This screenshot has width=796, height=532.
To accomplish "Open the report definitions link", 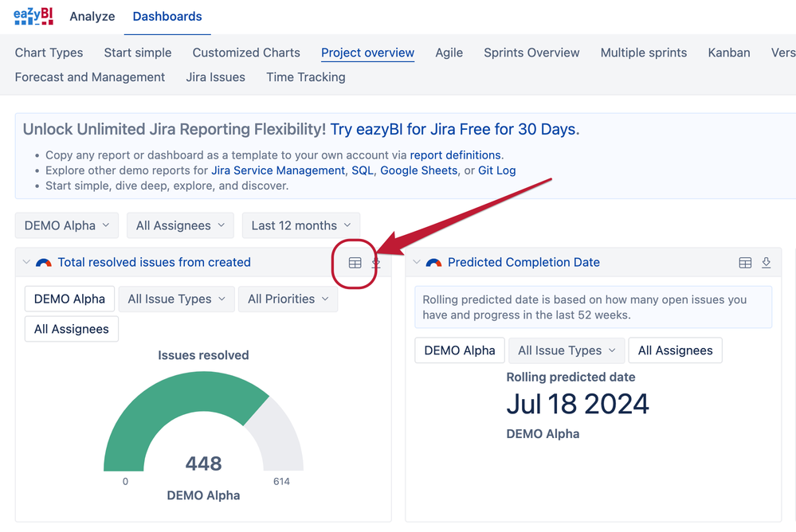I will 455,155.
